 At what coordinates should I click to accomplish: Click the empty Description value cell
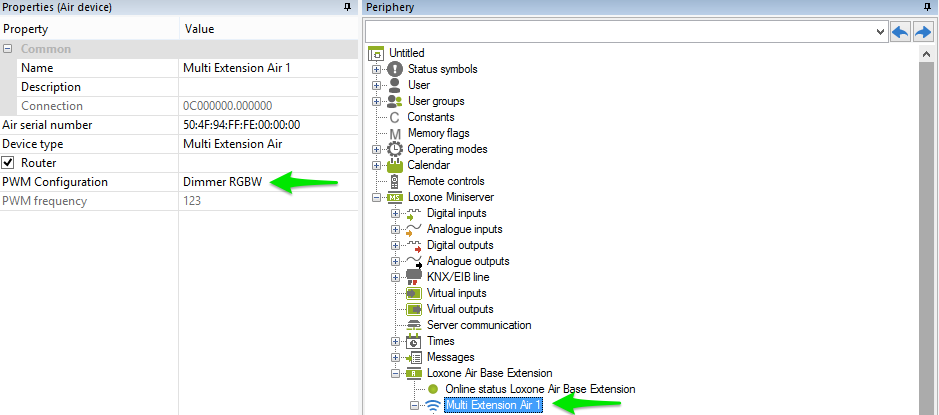point(268,87)
